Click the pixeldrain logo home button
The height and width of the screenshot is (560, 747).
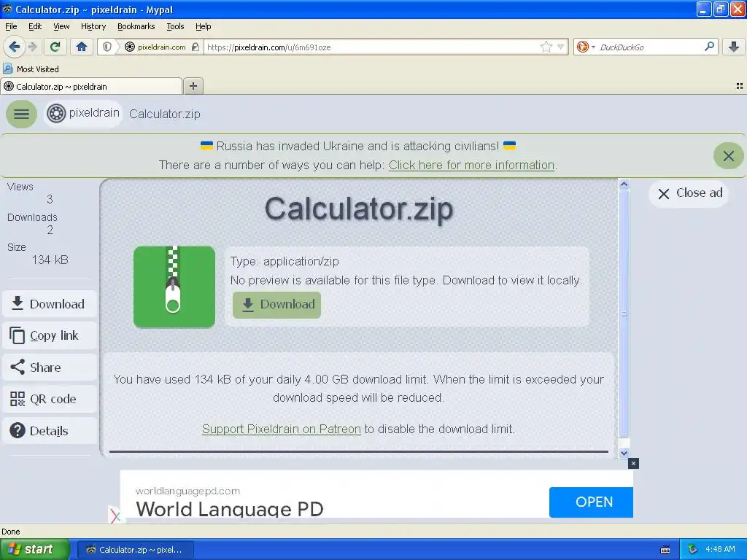pos(83,114)
